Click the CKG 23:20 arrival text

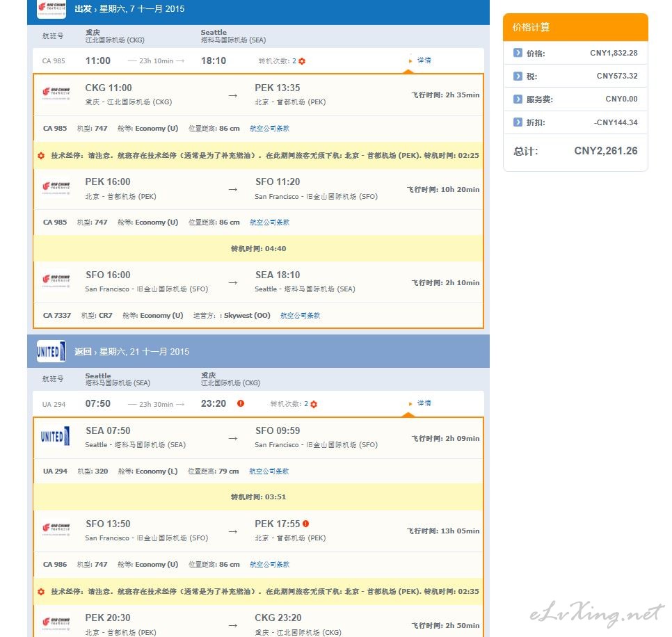tap(278, 618)
